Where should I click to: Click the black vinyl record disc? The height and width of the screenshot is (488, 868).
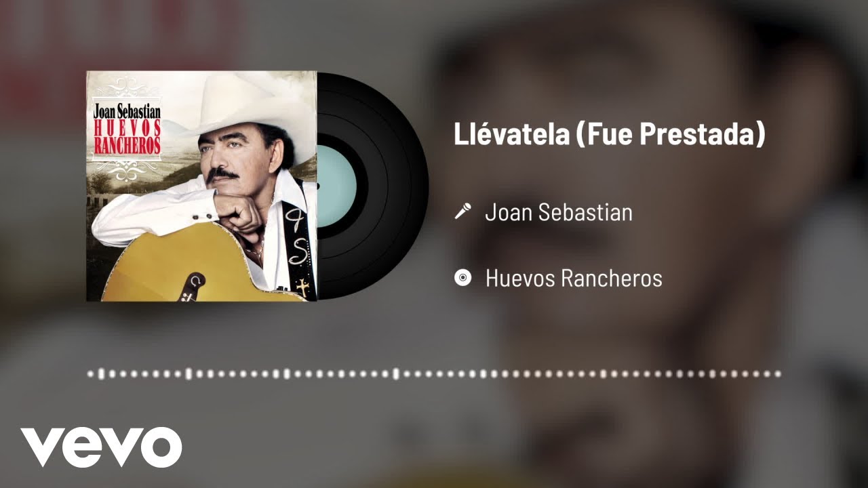coord(372,186)
